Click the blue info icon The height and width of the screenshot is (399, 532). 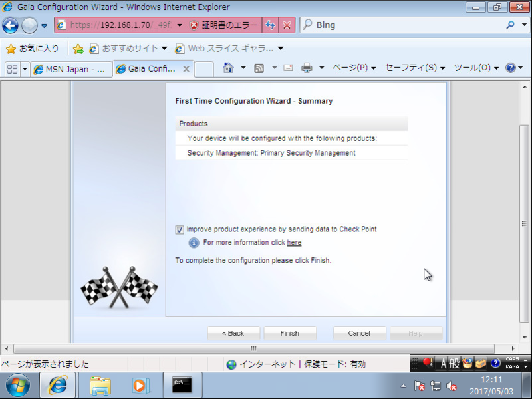[194, 243]
